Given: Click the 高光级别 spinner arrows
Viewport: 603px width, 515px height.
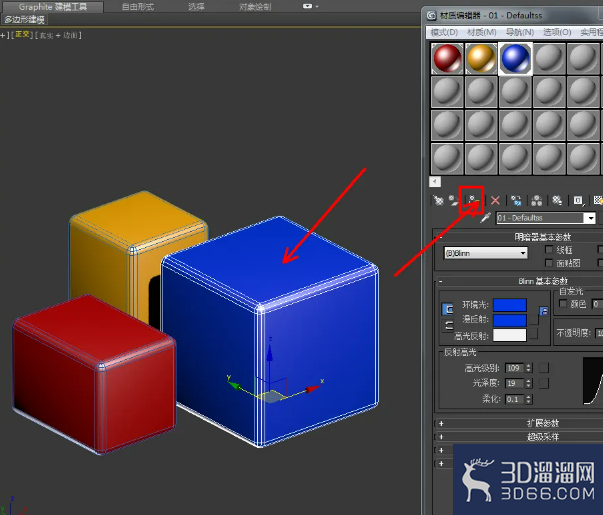Looking at the screenshot, I should click(529, 368).
